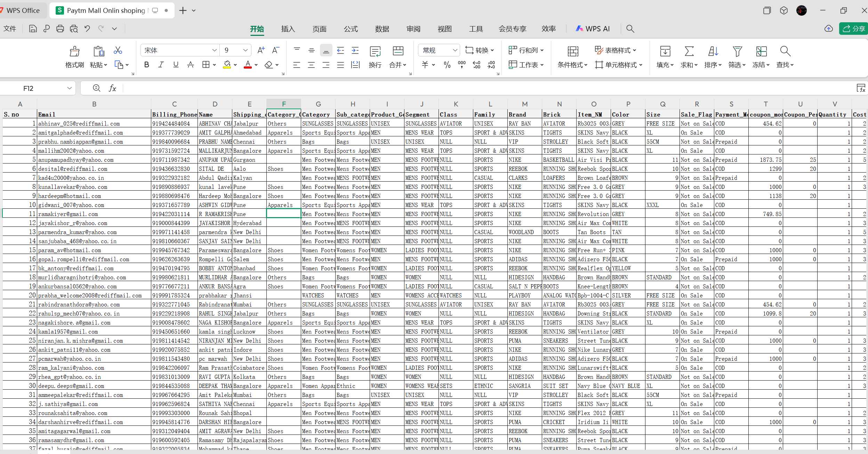Click the Freeze panes (冻结) icon

coord(761,51)
